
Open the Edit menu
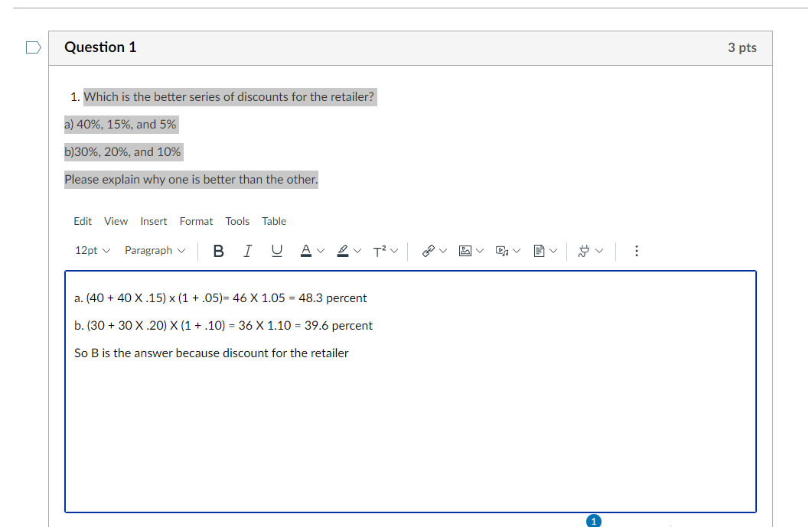pos(83,222)
